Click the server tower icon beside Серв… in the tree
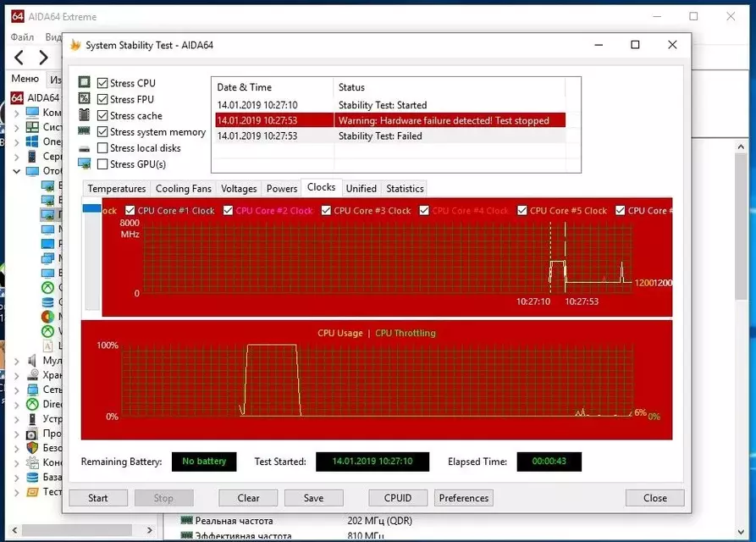 32,156
